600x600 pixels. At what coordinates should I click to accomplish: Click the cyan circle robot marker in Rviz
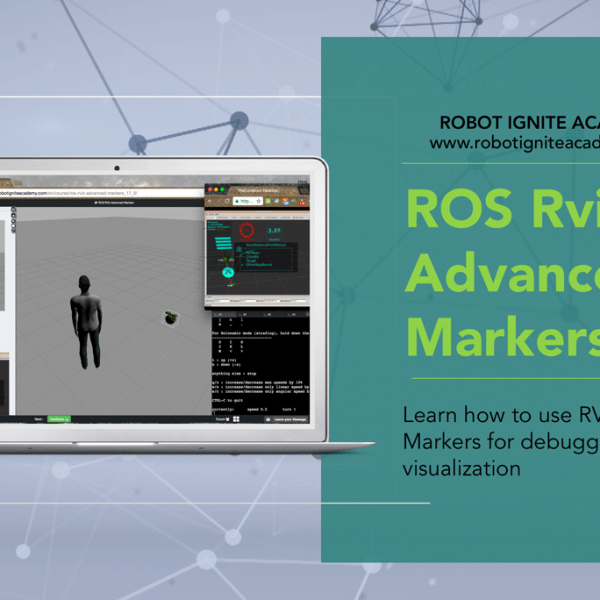point(228,272)
